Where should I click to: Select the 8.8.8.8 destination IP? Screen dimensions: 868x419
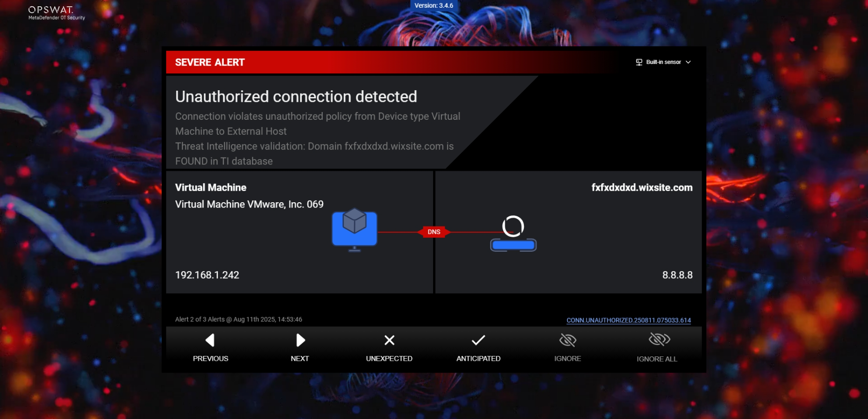(677, 275)
